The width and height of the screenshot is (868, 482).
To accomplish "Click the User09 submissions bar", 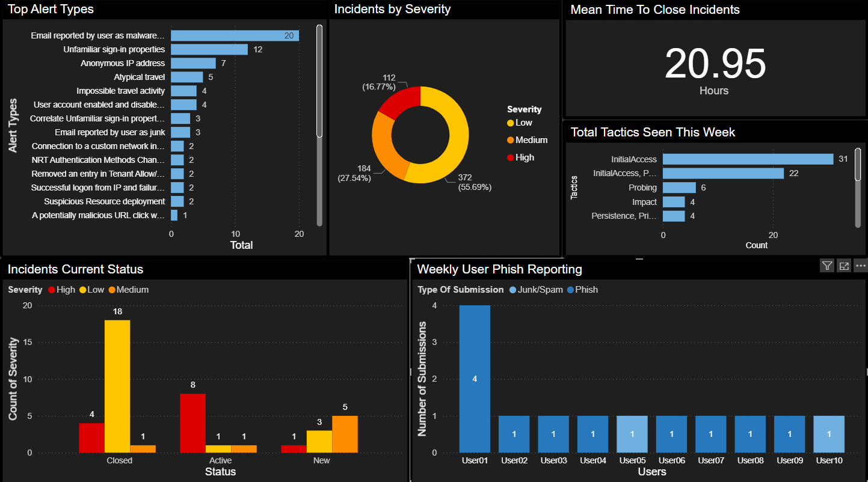I will pos(790,434).
